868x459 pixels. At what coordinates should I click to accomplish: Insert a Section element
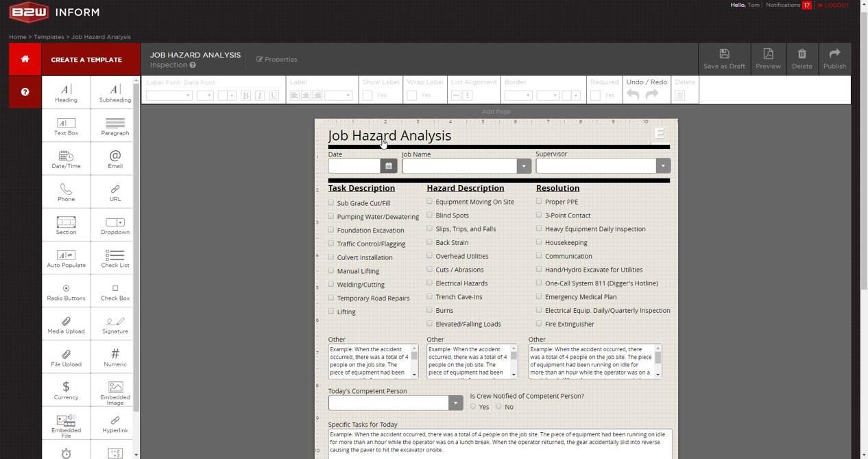[x=66, y=225]
